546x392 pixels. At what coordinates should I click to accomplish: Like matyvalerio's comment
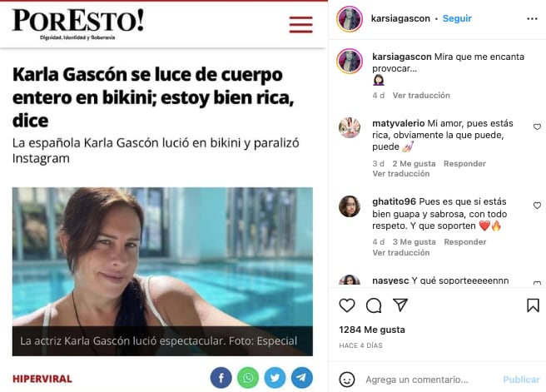pyautogui.click(x=537, y=127)
